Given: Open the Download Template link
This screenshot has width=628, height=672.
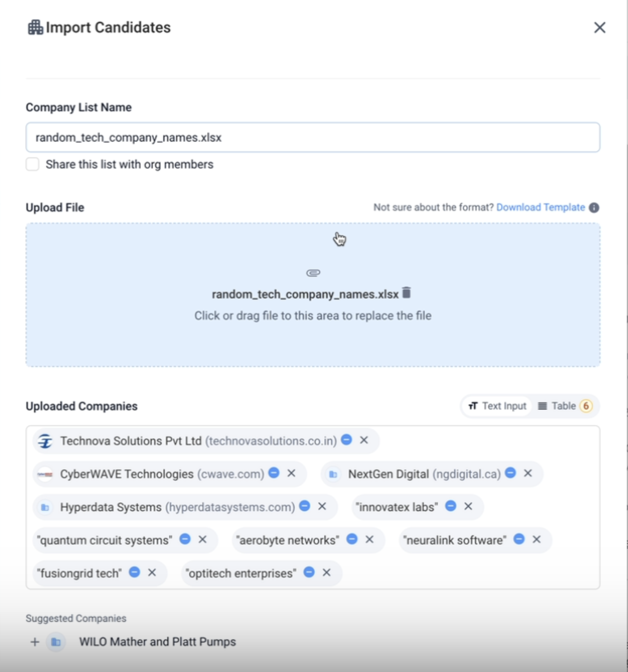Looking at the screenshot, I should 540,208.
